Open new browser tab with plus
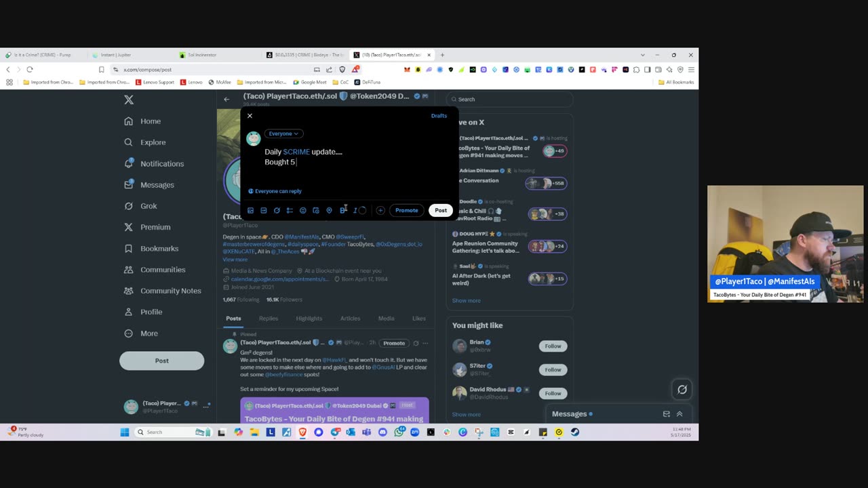Screen dimensions: 868x488 click(442, 55)
